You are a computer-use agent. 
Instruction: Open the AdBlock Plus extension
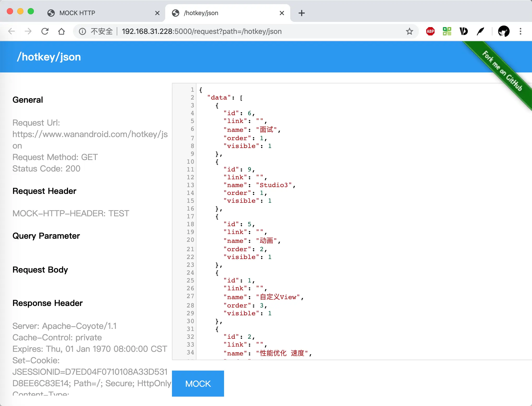pyautogui.click(x=430, y=32)
